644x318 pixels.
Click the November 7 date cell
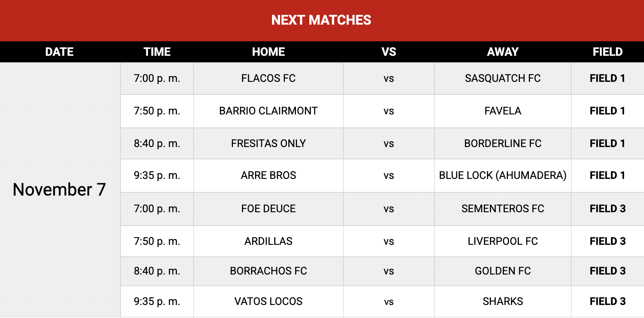coord(59,189)
